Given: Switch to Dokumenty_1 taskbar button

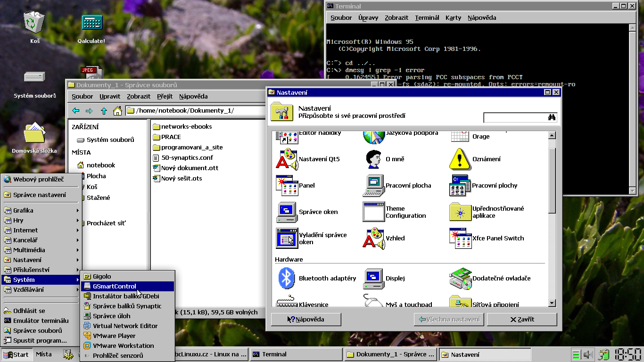Looking at the screenshot, I should point(391,354).
